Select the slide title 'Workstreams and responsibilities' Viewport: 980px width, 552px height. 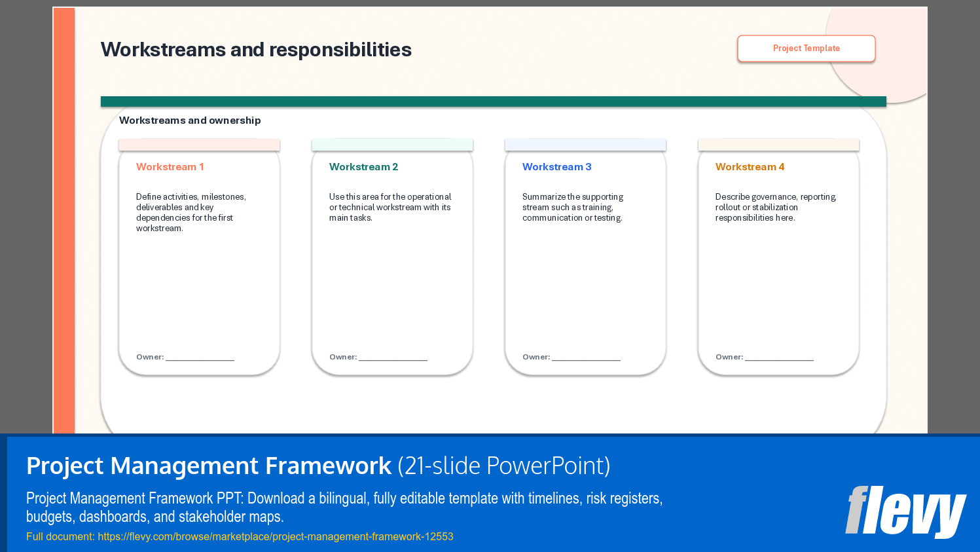(256, 50)
